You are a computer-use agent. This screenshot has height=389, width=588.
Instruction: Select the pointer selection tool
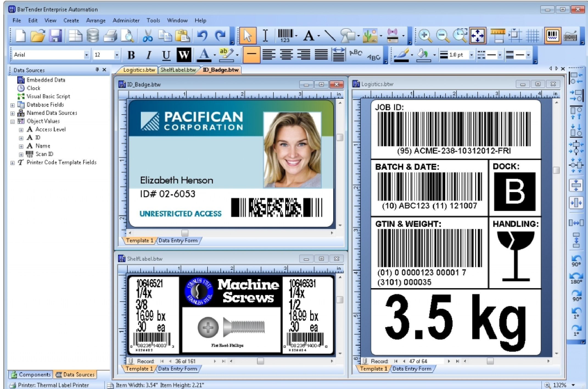[248, 36]
